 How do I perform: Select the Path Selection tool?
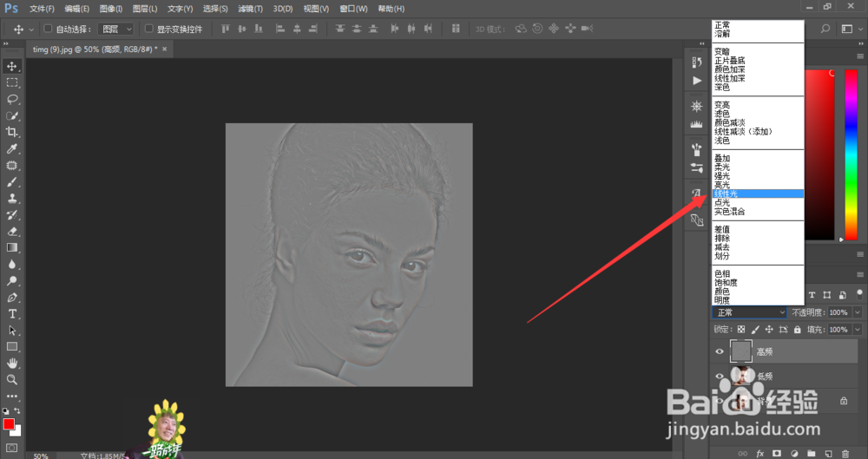coord(11,331)
